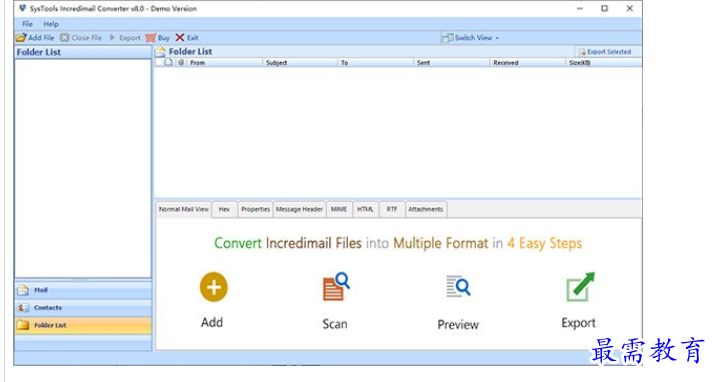Switch to the Attachments tab
The width and height of the screenshot is (713, 382).
pos(426,209)
